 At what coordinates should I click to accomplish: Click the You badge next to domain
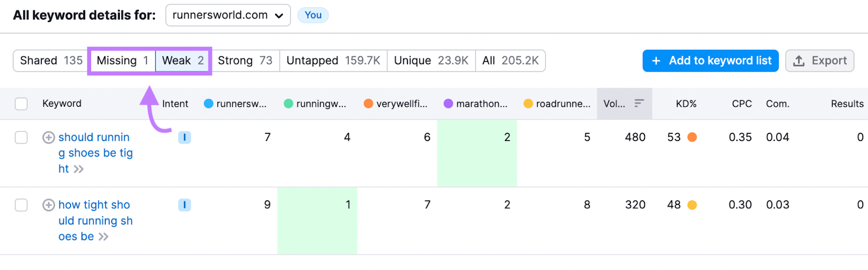click(x=313, y=15)
